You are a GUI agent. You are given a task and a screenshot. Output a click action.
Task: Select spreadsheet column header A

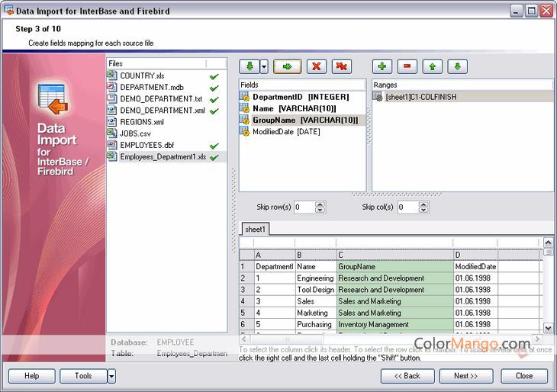coord(275,255)
